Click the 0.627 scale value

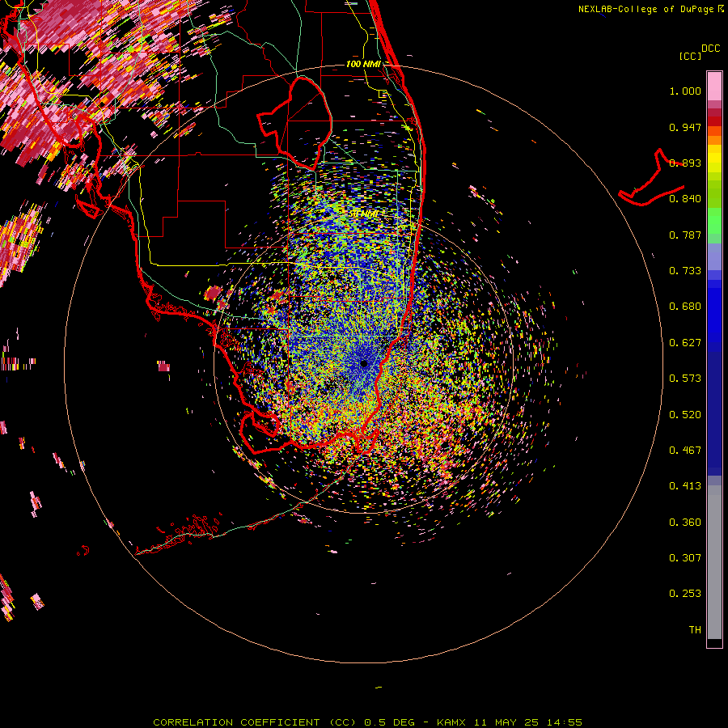tap(685, 343)
